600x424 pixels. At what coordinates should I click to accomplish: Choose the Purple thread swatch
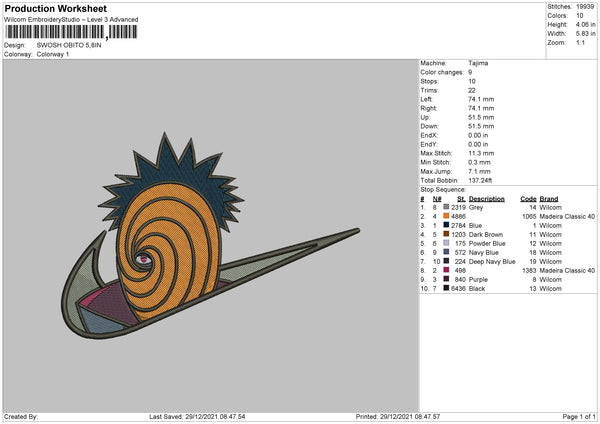coord(446,279)
